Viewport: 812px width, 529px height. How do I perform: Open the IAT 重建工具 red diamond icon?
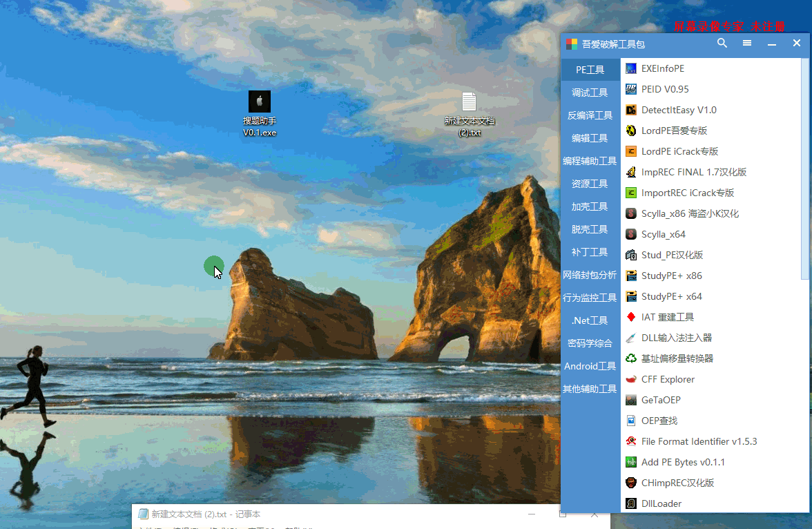pos(631,317)
